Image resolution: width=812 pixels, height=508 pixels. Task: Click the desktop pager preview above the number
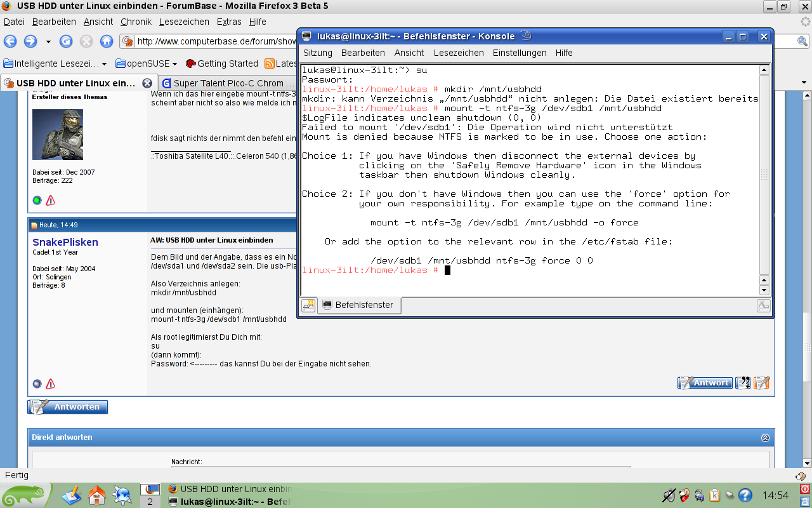tap(150, 490)
